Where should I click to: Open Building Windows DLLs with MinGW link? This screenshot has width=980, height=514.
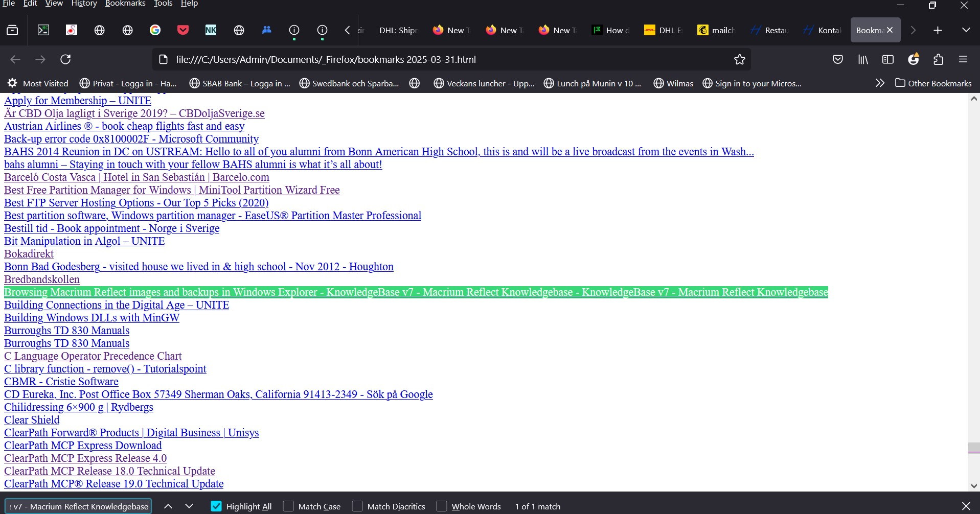pos(92,318)
